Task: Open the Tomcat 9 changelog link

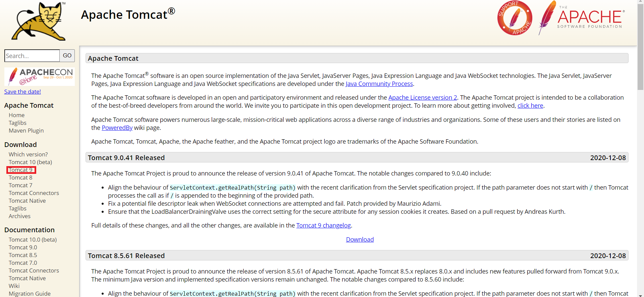Action: tap(324, 225)
